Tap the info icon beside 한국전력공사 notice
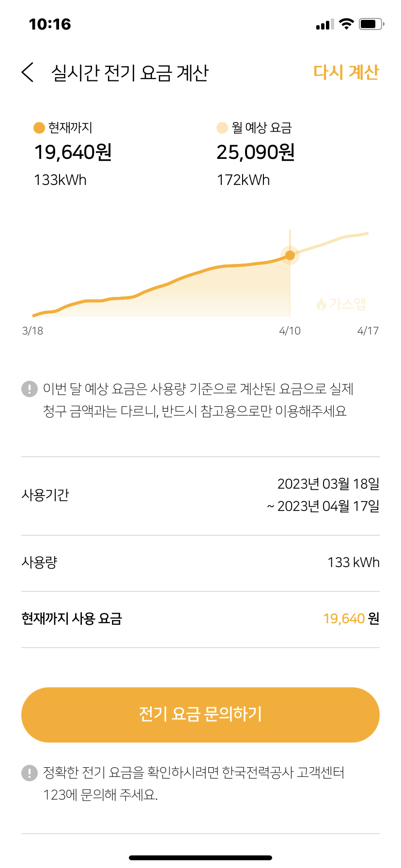The image size is (401, 868). click(30, 773)
